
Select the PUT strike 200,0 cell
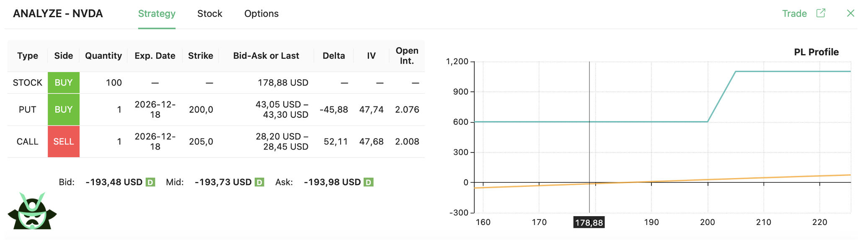pyautogui.click(x=201, y=109)
